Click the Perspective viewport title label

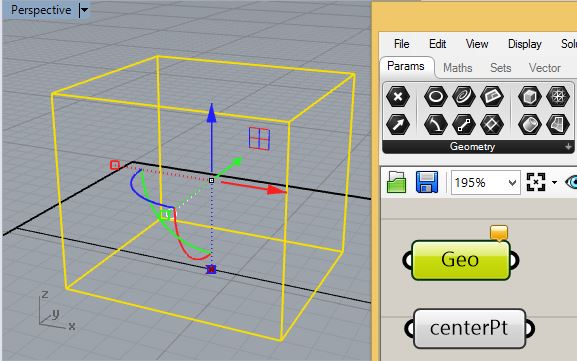[41, 10]
